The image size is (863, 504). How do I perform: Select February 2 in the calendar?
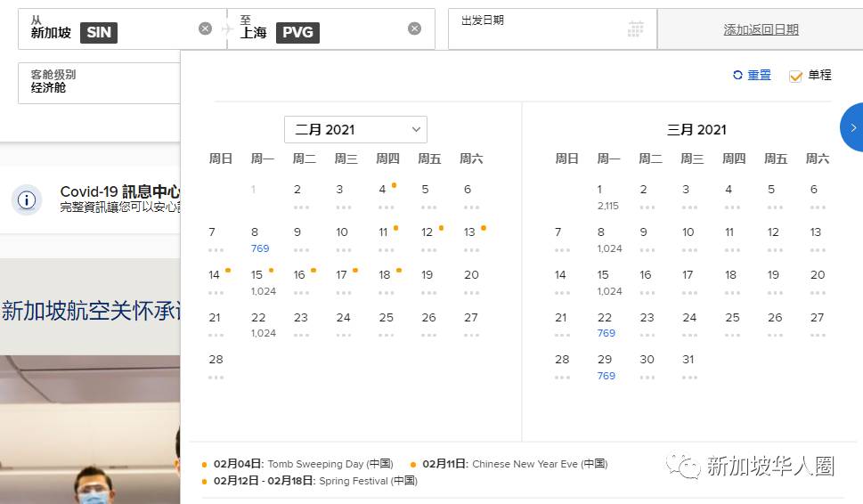click(x=300, y=197)
